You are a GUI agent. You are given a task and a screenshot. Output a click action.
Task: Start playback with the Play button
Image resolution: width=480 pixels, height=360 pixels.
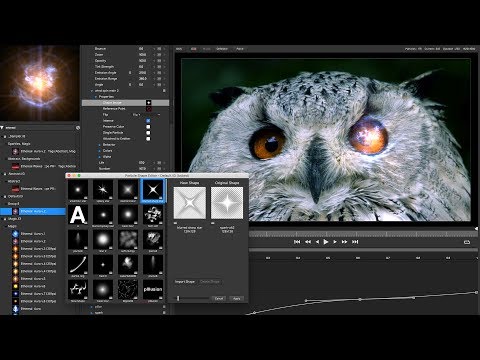pos(326,242)
